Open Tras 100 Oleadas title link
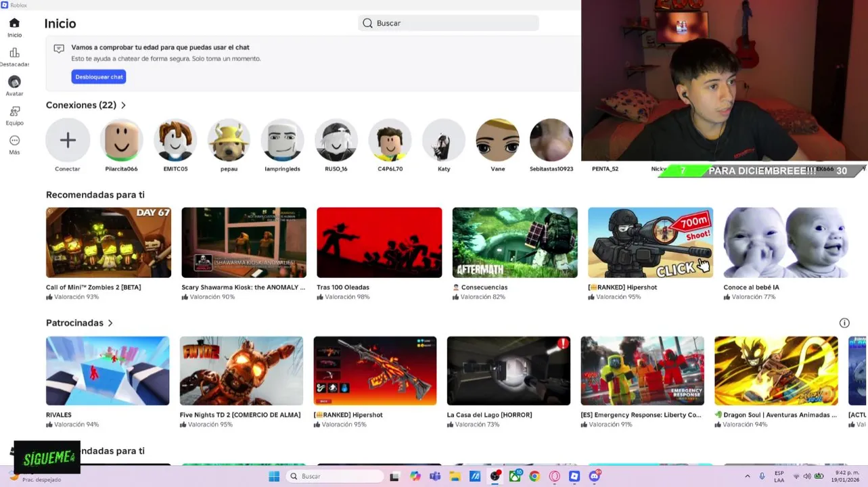This screenshot has height=487, width=868. click(x=343, y=287)
